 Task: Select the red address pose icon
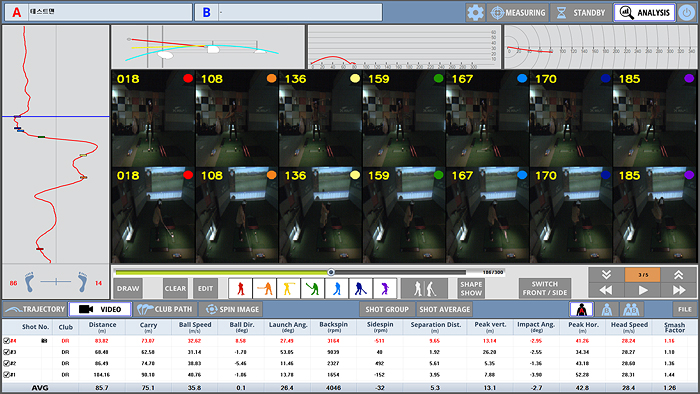pyautogui.click(x=241, y=289)
